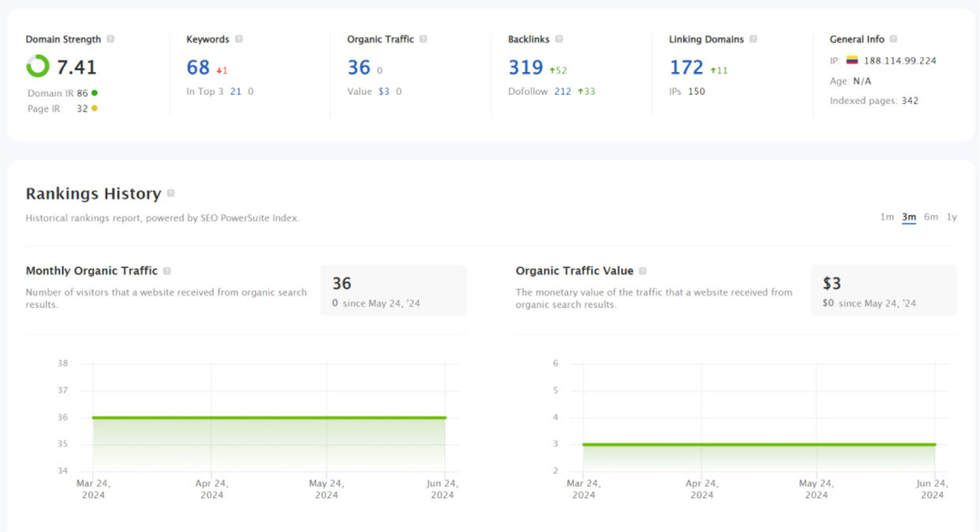Image resolution: width=980 pixels, height=532 pixels.
Task: Open the Dofollow 212 link
Action: click(x=563, y=91)
